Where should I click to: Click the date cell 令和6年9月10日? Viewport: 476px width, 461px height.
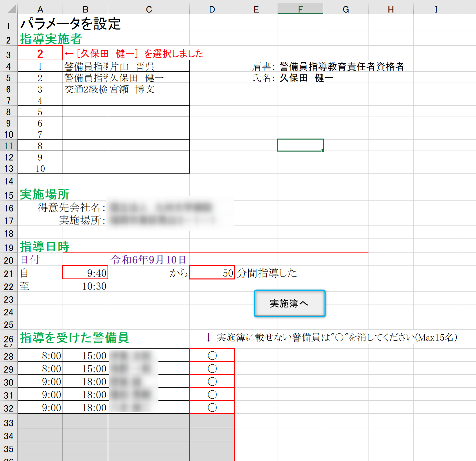click(148, 260)
